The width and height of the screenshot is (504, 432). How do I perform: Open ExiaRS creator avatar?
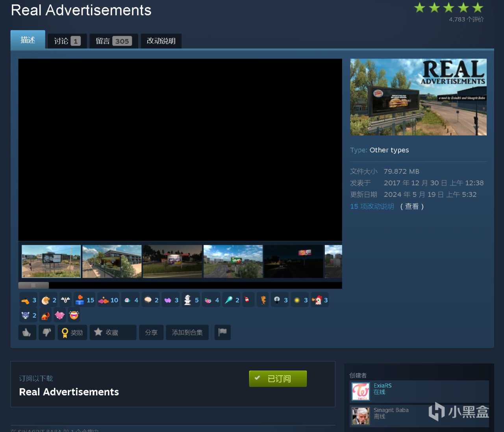pos(361,391)
